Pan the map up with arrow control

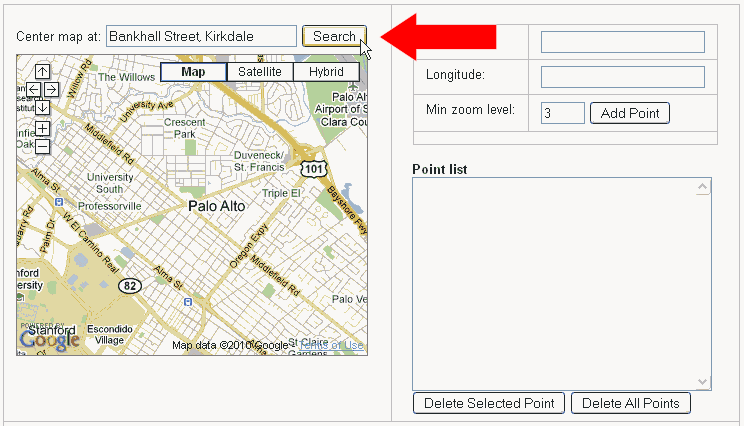(x=42, y=71)
